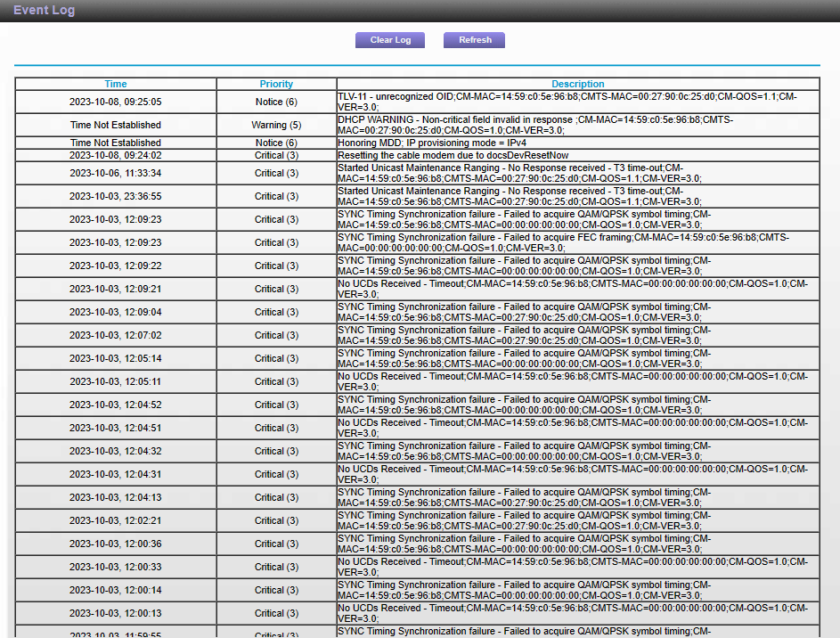The image size is (840, 638).
Task: Click the FEC framing failure description
Action: [x=563, y=242]
